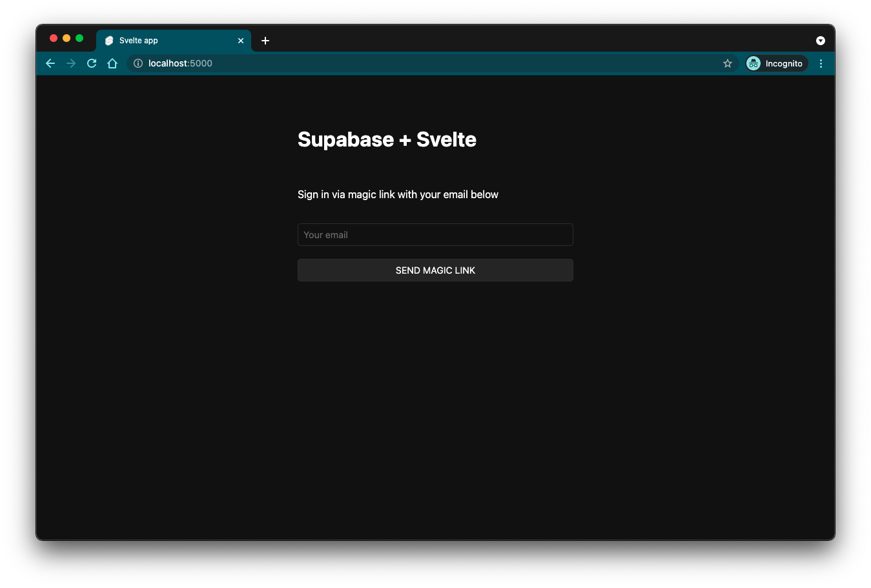Click the site information icon in address bar
This screenshot has width=871, height=588.
(x=138, y=63)
